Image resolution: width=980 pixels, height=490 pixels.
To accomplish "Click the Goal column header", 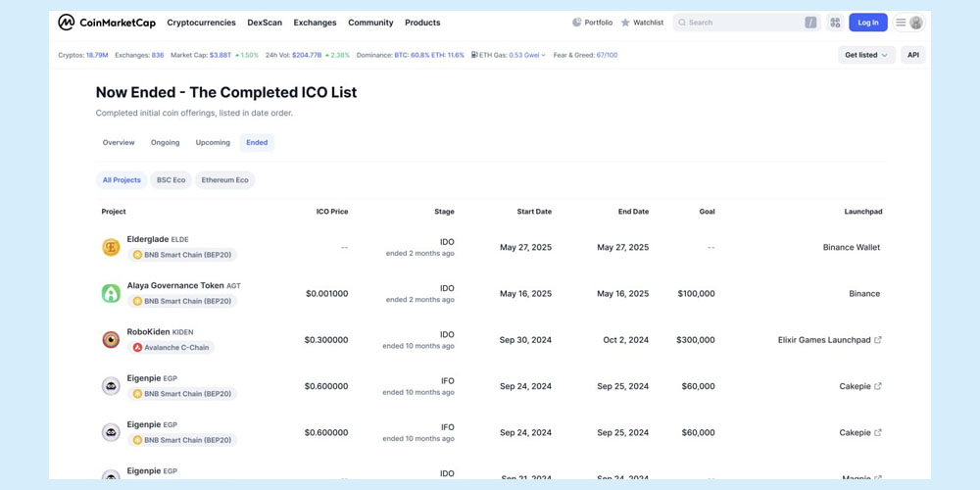I will (x=707, y=212).
